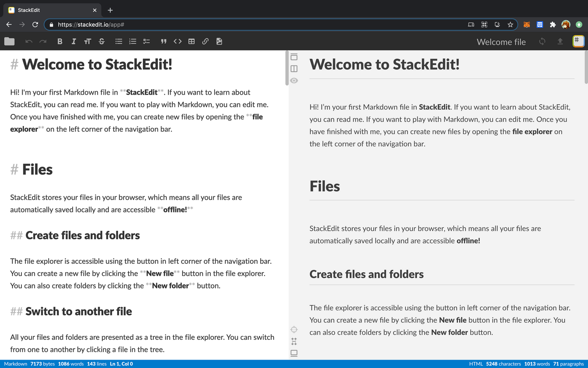
Task: Click the Undo arrow
Action: [x=29, y=41]
